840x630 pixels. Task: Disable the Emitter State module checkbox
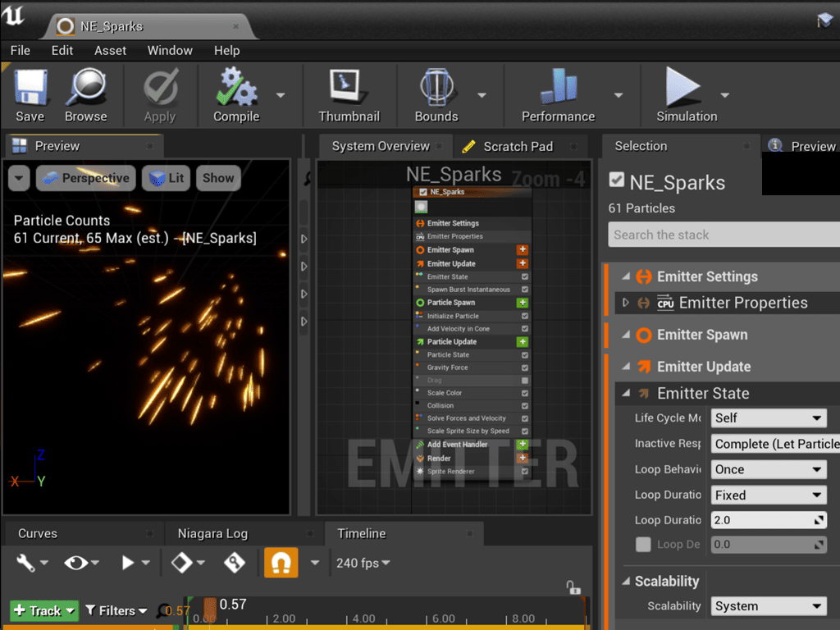tap(525, 277)
